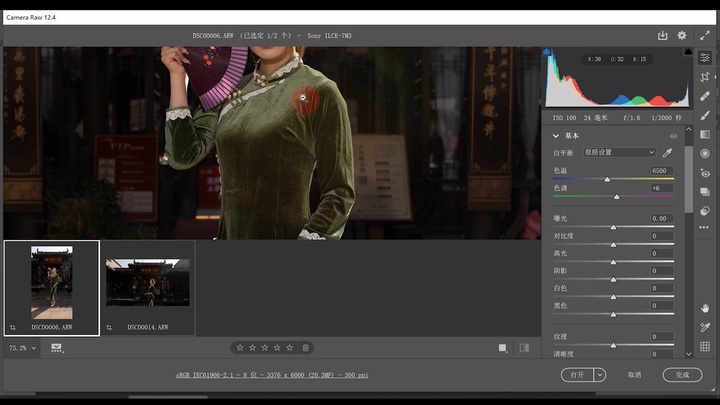Screen dimensions: 720x405
Task: Select the Crop and Rotate tool
Action: point(705,77)
